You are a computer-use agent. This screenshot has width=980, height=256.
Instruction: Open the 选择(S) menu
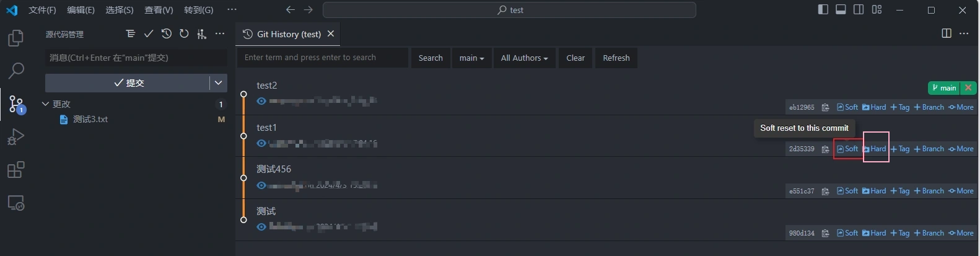(x=120, y=10)
